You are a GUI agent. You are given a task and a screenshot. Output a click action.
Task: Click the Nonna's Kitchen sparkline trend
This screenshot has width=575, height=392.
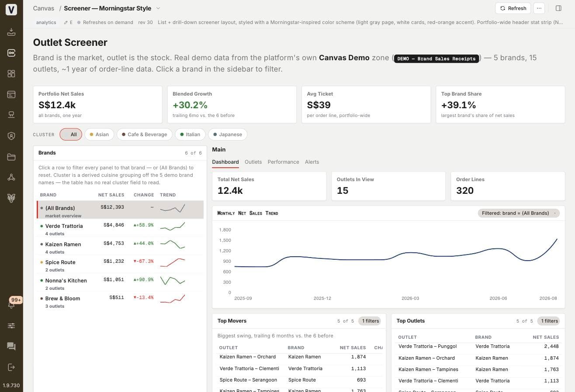(x=172, y=281)
